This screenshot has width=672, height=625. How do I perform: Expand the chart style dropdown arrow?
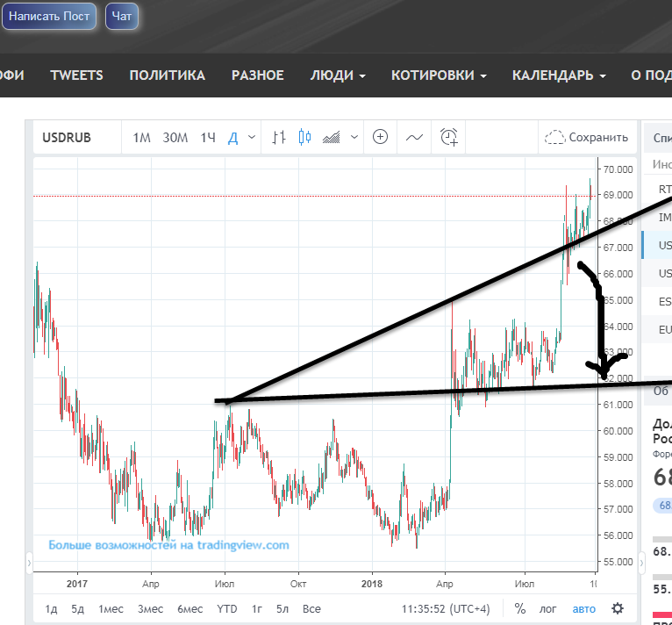tap(354, 137)
